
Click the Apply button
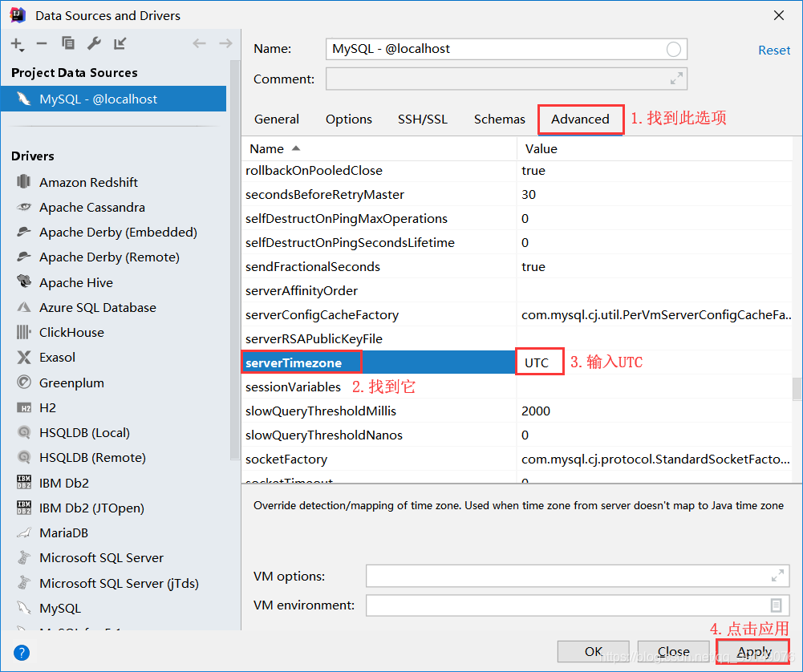753,651
